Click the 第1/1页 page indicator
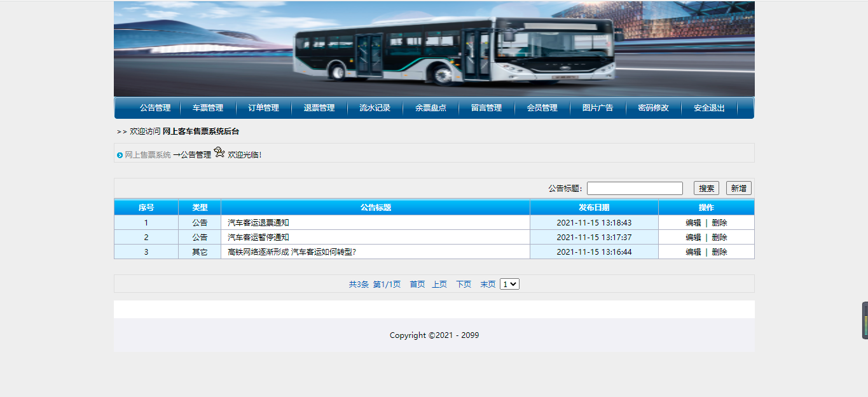Viewport: 868px width, 397px height. (x=387, y=285)
